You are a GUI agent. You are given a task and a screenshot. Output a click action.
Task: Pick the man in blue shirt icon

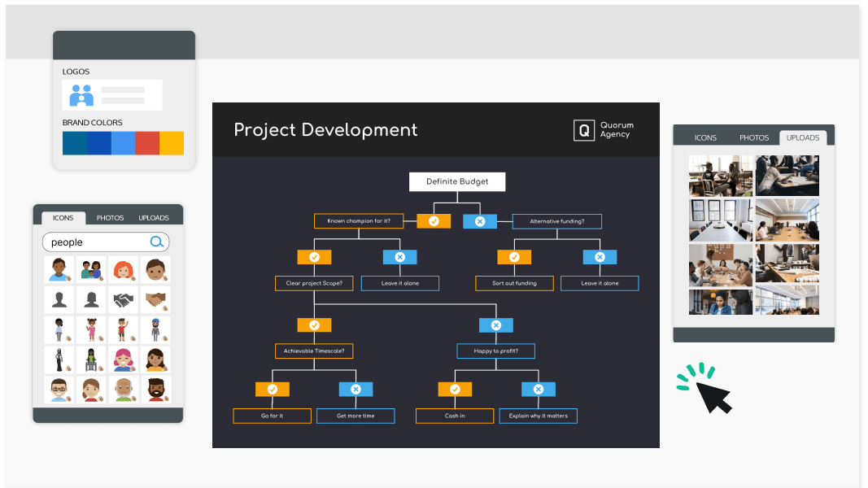[x=59, y=269]
